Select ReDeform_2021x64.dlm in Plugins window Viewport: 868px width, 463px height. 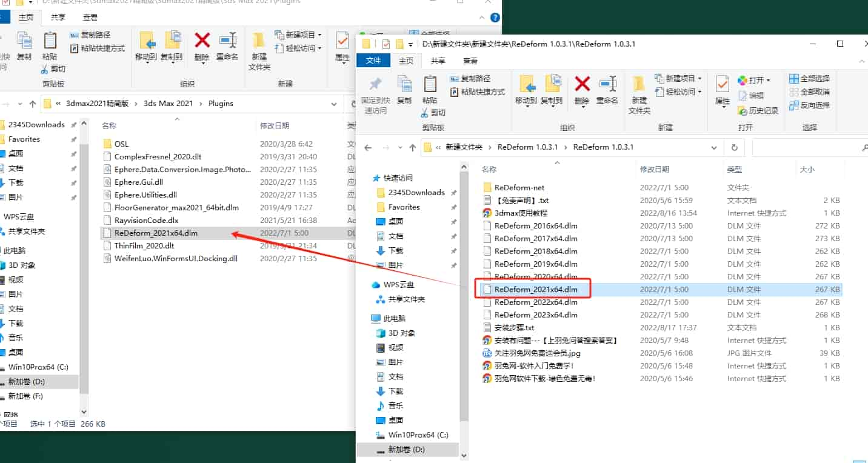tap(227, 233)
